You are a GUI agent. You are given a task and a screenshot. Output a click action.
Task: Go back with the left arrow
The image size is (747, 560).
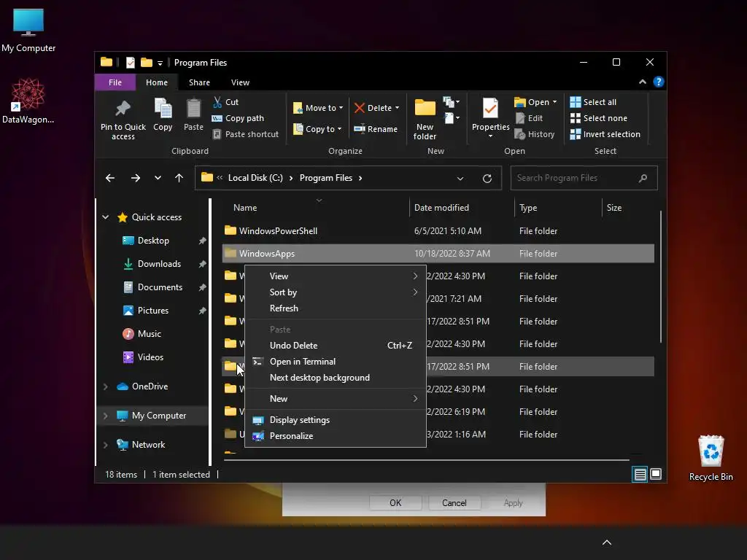click(110, 178)
